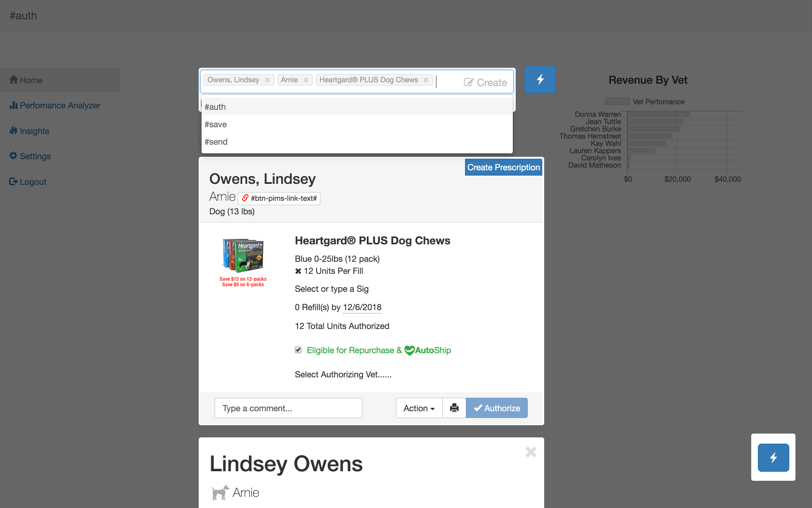Click the floating lightning bolt button
The height and width of the screenshot is (508, 812).
pyautogui.click(x=773, y=457)
